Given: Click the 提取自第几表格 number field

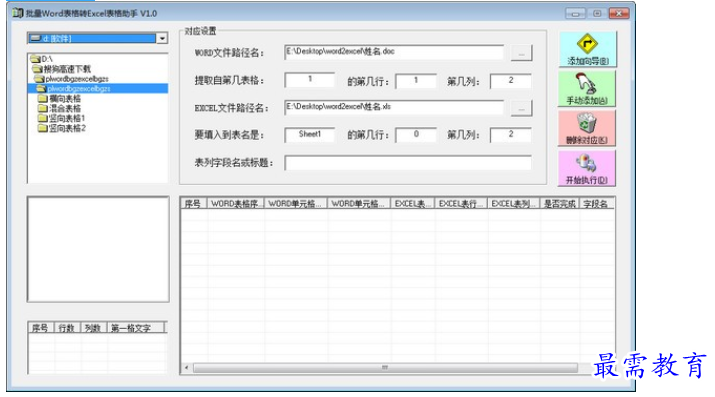Looking at the screenshot, I should pyautogui.click(x=310, y=80).
